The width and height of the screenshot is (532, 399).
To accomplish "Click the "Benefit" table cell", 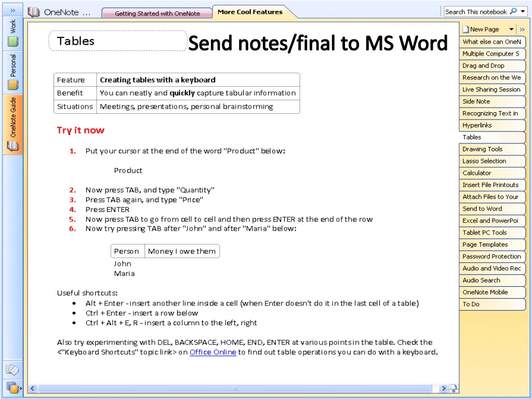I will pyautogui.click(x=75, y=93).
